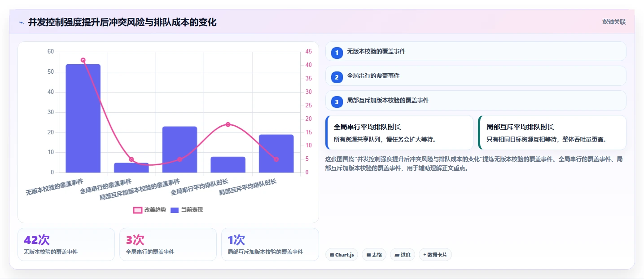The width and height of the screenshot is (644, 279).
Task: Click the line point above 全局串行平均排队时长 bar
Action: (x=228, y=124)
